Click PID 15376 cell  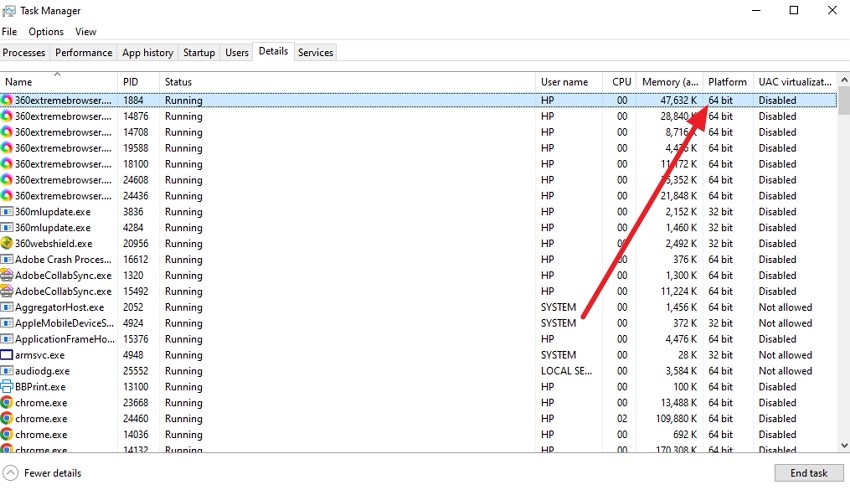click(136, 339)
